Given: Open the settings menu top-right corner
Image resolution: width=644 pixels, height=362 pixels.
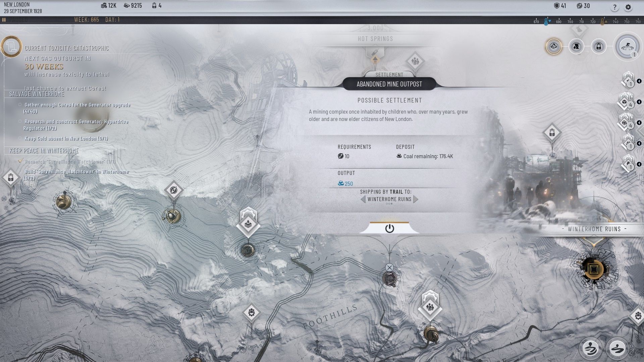Looking at the screenshot, I should (x=628, y=6).
